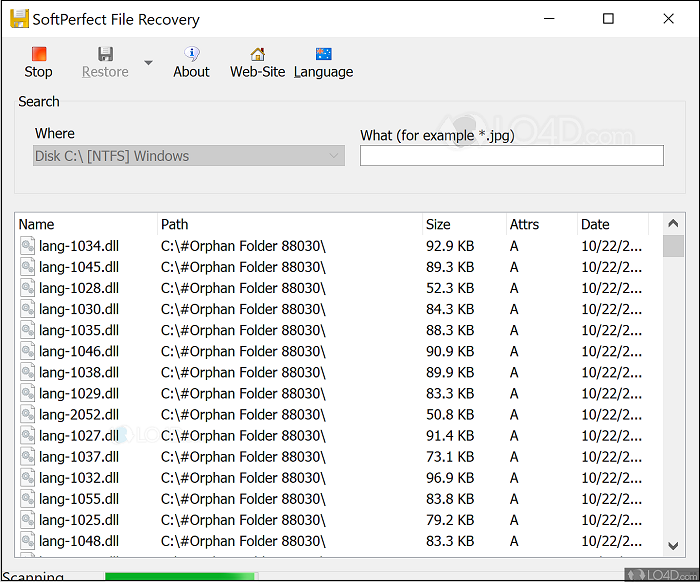Click the SoftPerfect floppy icon in title bar

coord(19,19)
